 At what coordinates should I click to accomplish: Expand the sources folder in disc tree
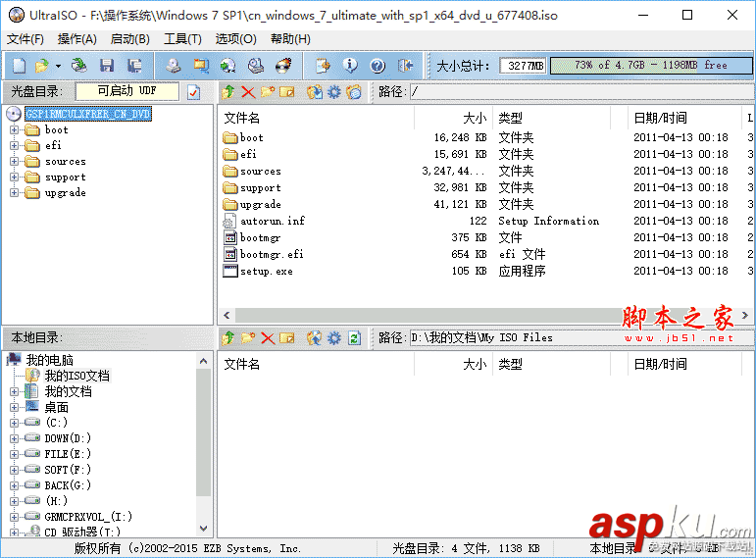click(x=14, y=162)
